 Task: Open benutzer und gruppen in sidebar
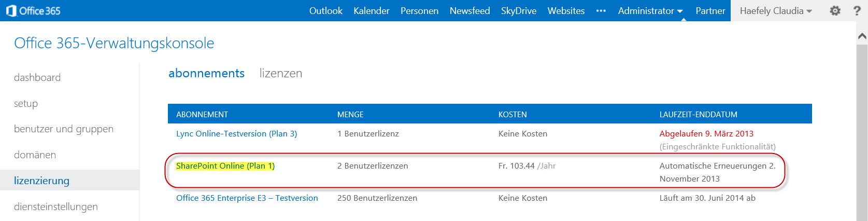[x=64, y=129]
